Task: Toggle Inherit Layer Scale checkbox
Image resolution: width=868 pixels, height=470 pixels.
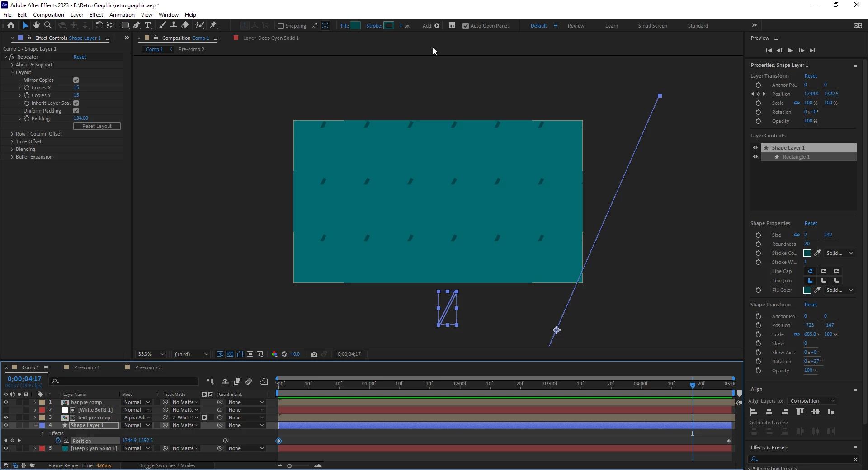Action: tap(76, 103)
